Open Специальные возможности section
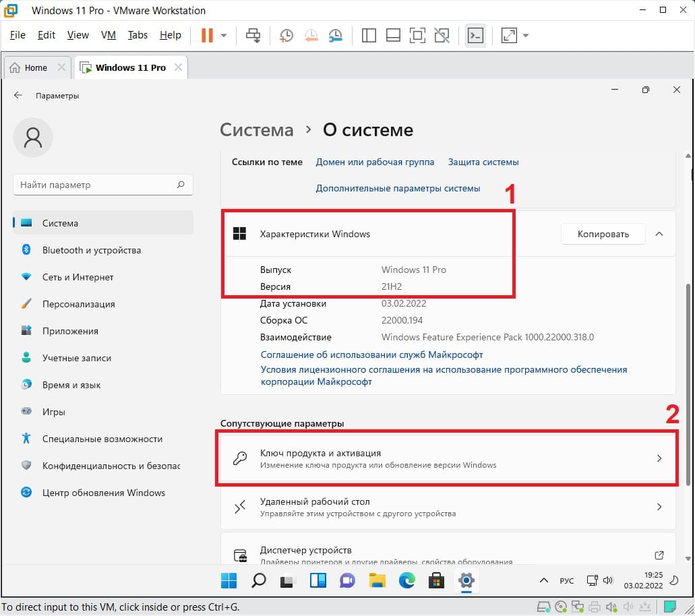695x616 pixels. (x=103, y=439)
